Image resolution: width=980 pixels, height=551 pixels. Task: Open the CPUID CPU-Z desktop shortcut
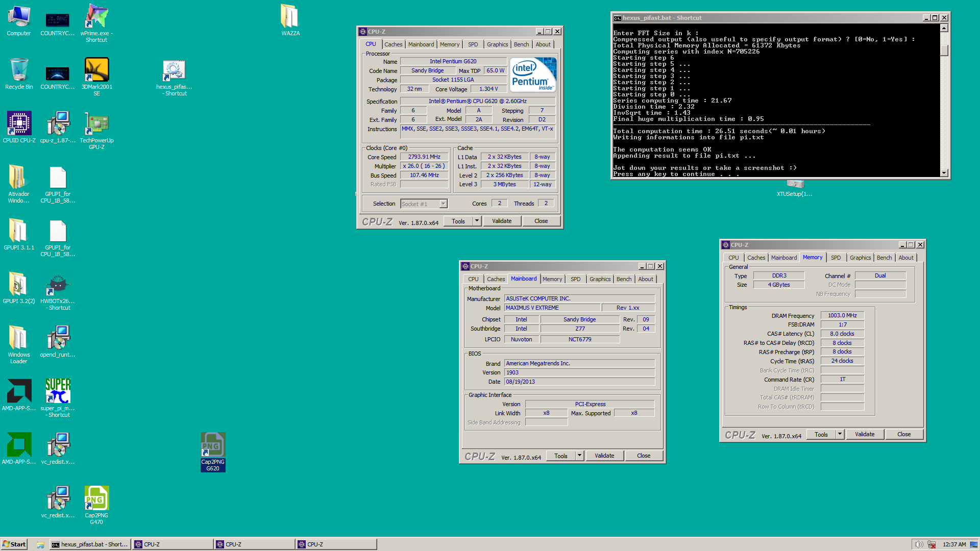click(19, 128)
